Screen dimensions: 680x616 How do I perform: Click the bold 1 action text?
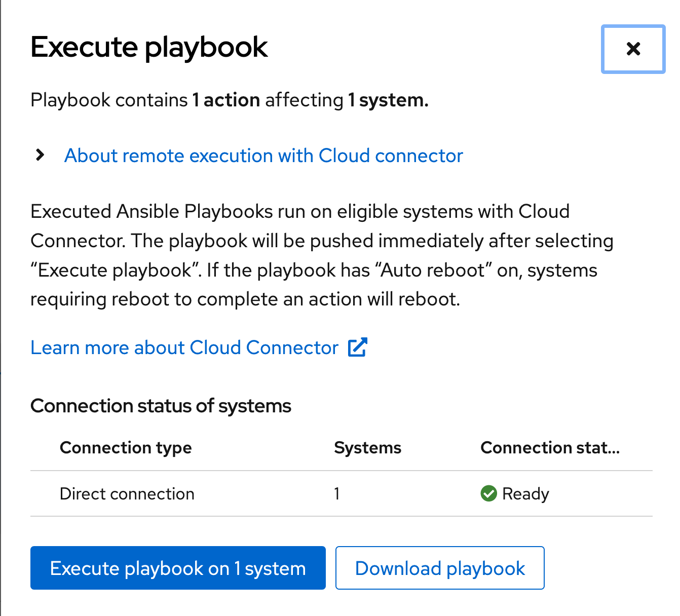(226, 100)
